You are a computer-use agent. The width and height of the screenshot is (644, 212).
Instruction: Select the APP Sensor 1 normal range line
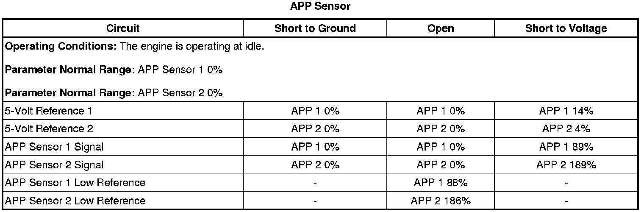point(114,70)
